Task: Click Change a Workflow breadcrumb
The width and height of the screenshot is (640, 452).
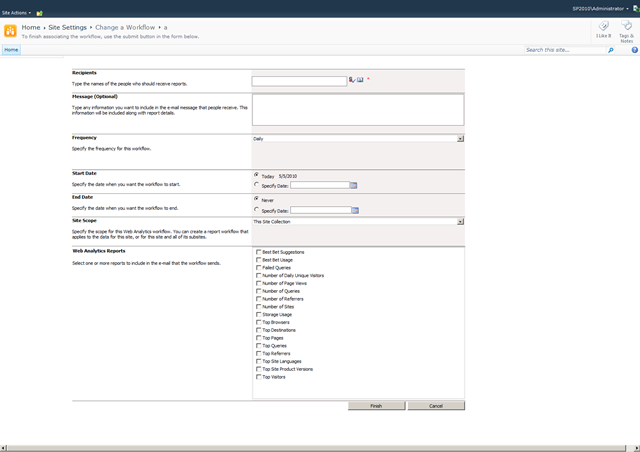Action: pyautogui.click(x=125, y=27)
